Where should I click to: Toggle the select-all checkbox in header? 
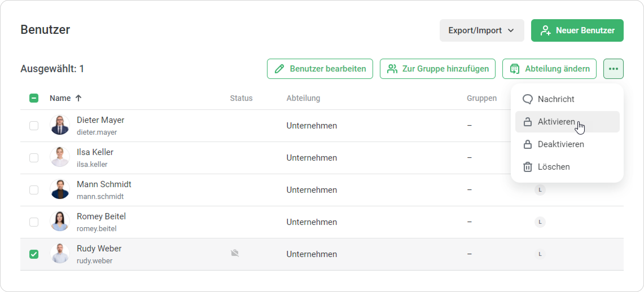(34, 98)
